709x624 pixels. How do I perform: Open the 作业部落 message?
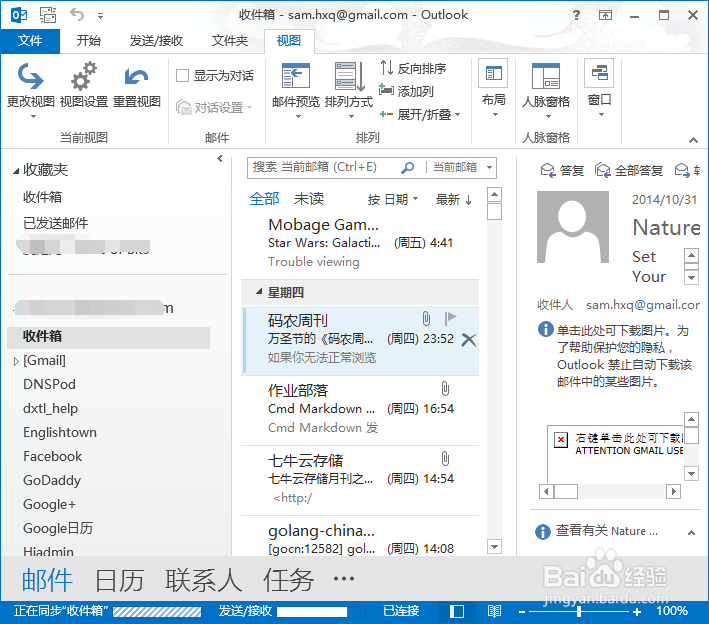[360, 410]
